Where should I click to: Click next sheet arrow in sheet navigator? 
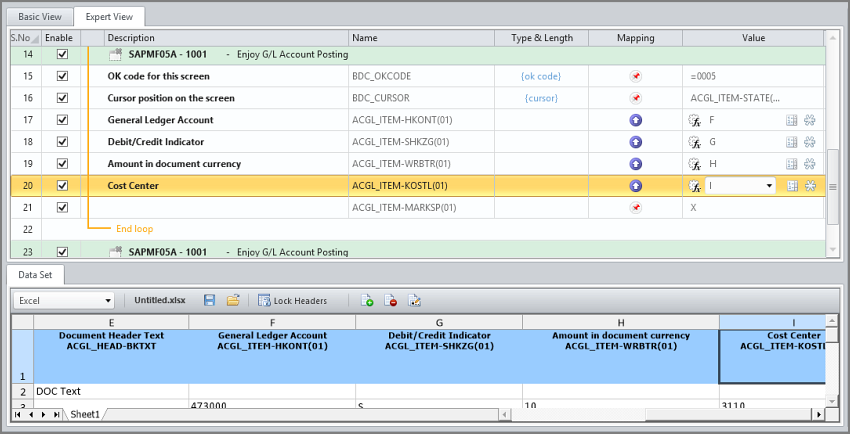click(x=42, y=414)
